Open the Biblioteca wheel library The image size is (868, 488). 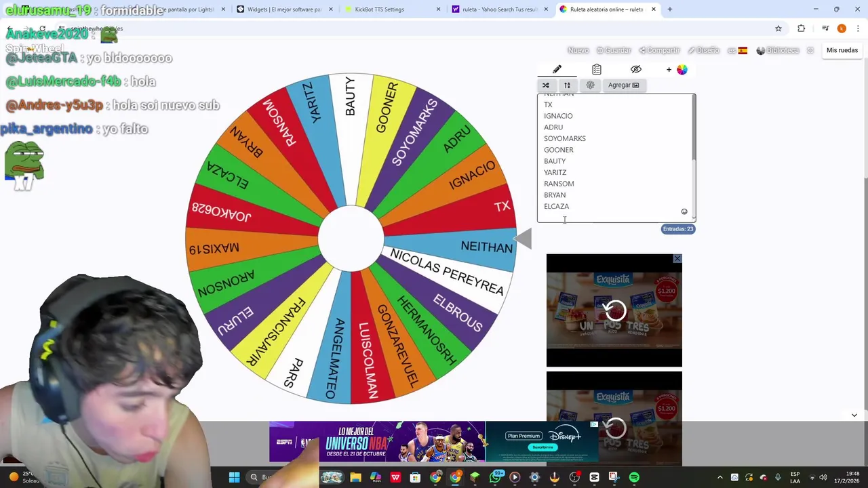click(778, 50)
